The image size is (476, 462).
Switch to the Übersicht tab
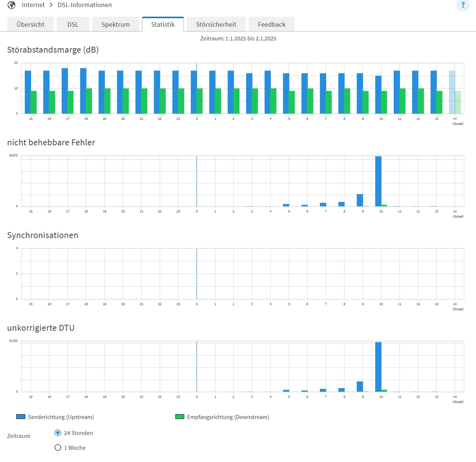click(30, 24)
